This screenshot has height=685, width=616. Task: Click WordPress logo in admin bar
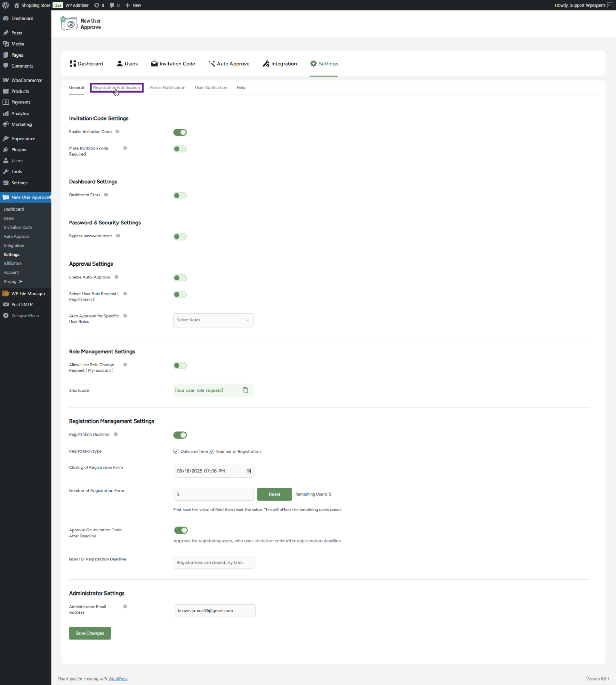[5, 5]
